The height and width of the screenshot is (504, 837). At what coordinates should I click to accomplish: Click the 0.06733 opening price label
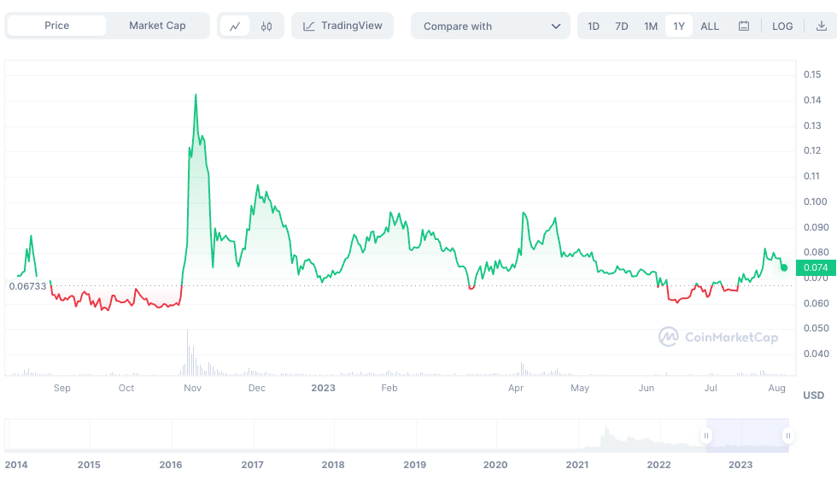coord(27,286)
